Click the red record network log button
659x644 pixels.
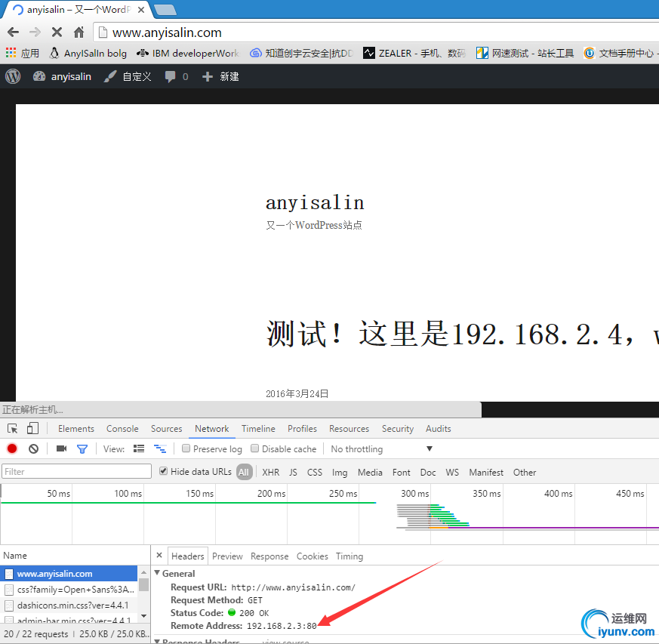click(x=12, y=448)
